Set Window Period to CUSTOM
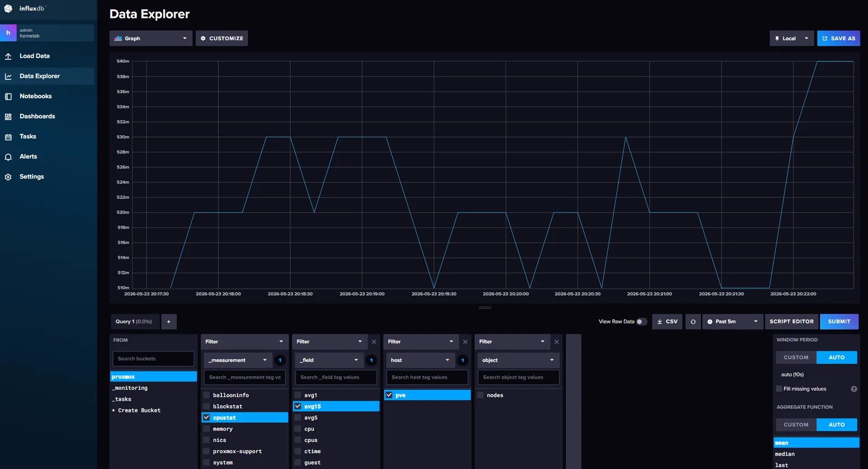 tap(796, 357)
